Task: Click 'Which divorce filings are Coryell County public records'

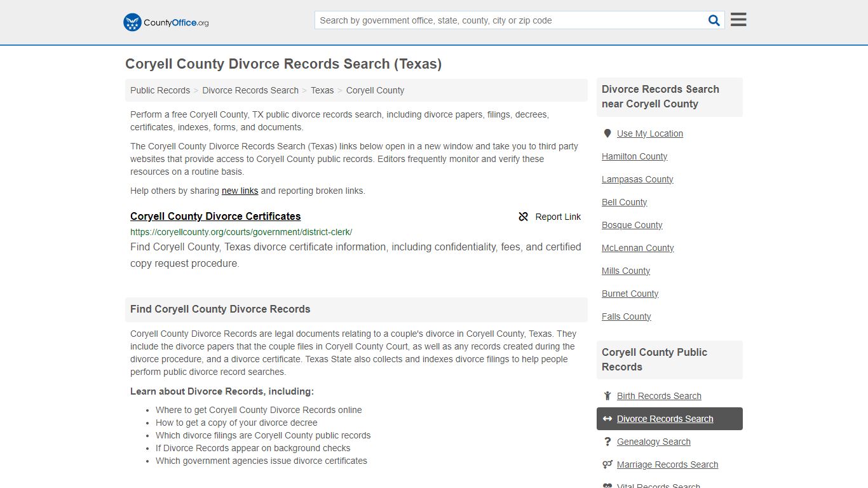Action: click(263, 435)
